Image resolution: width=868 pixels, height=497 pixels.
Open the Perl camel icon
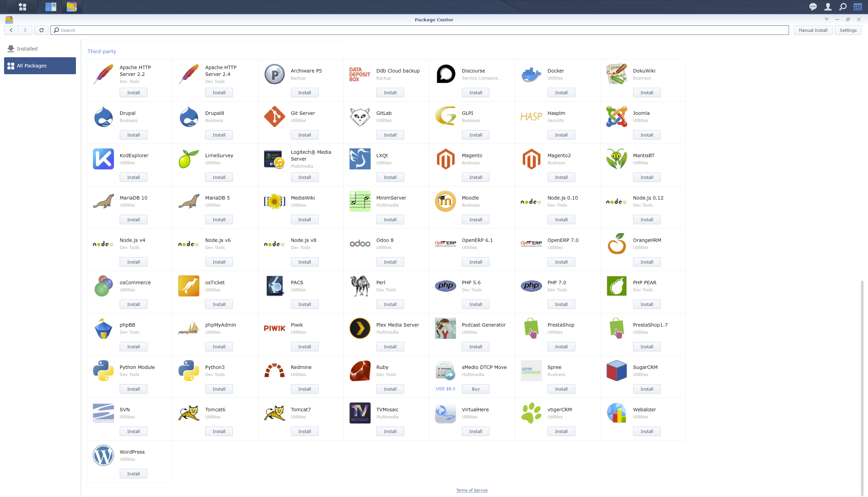(360, 286)
